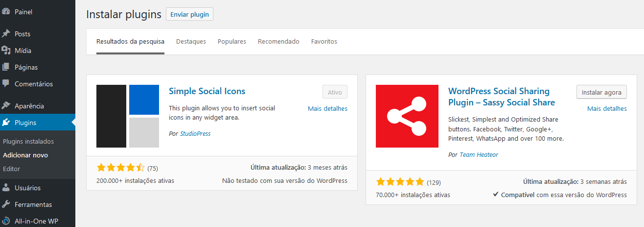Open the plugin Editor submenu link
This screenshot has width=644, height=227.
[11, 169]
